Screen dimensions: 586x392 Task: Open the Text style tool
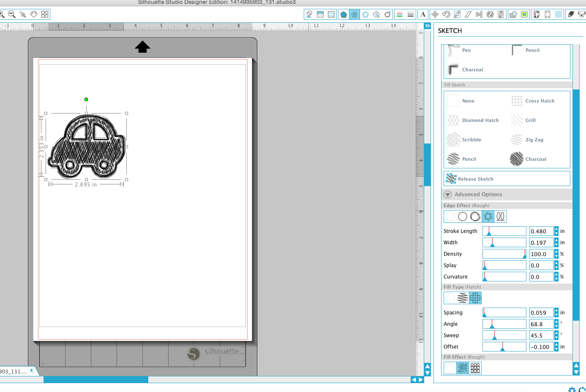pos(422,14)
